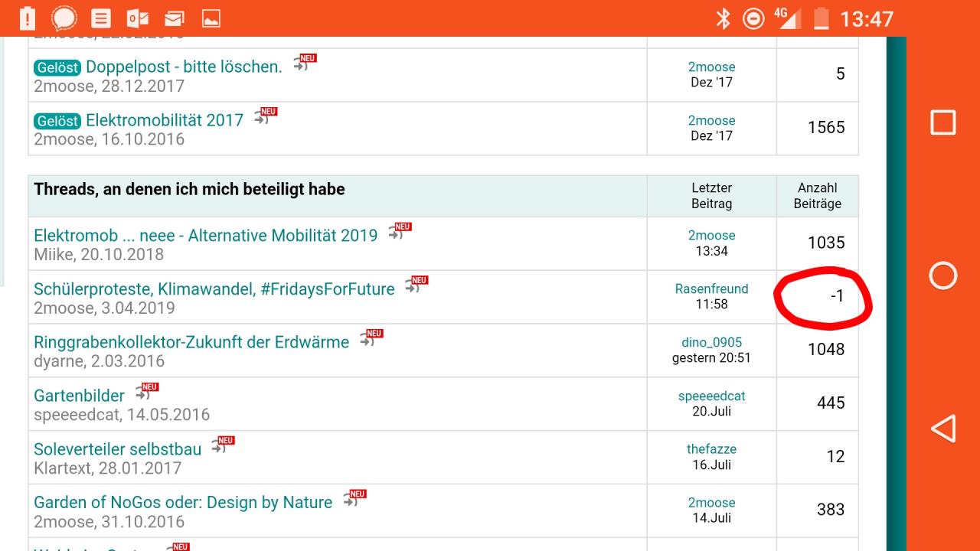
Task: Click the post count '1565'
Action: click(826, 128)
